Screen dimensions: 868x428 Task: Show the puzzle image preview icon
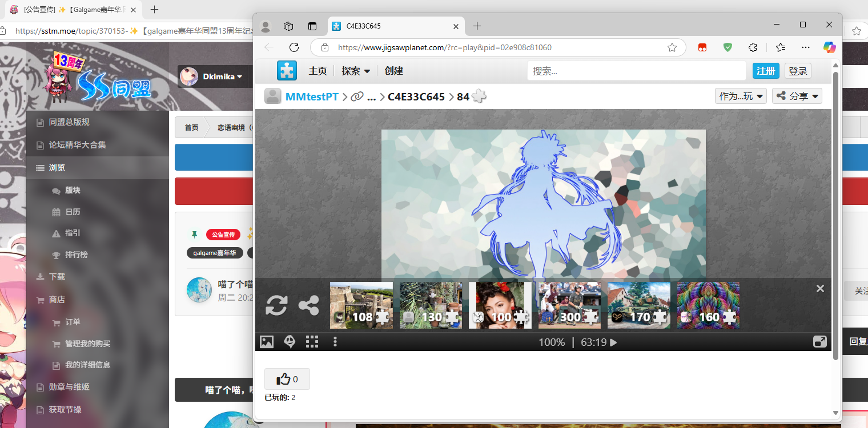click(x=267, y=342)
